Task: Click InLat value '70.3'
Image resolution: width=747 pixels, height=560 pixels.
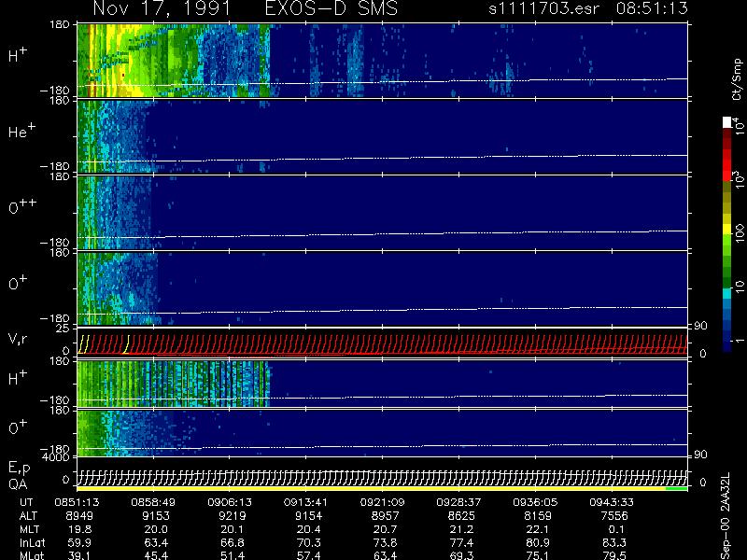Action: pyautogui.click(x=309, y=542)
